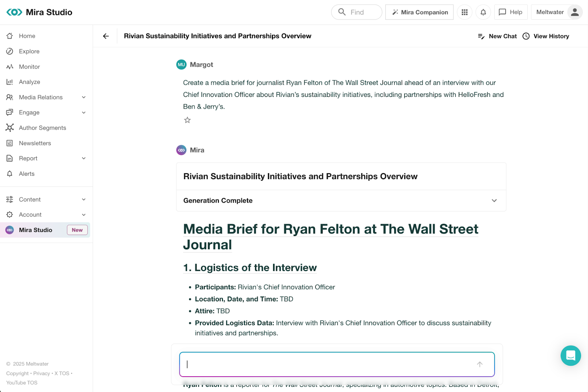Click the Author Segments network icon

(10, 128)
